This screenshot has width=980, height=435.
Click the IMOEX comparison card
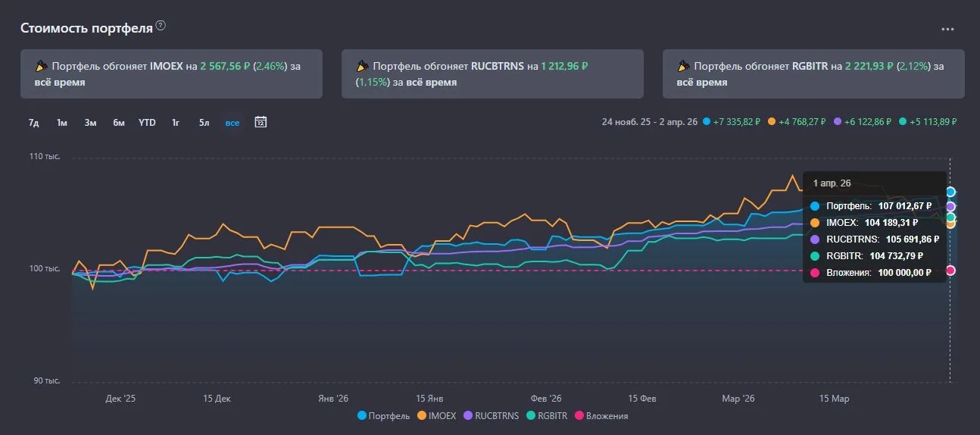click(x=171, y=74)
